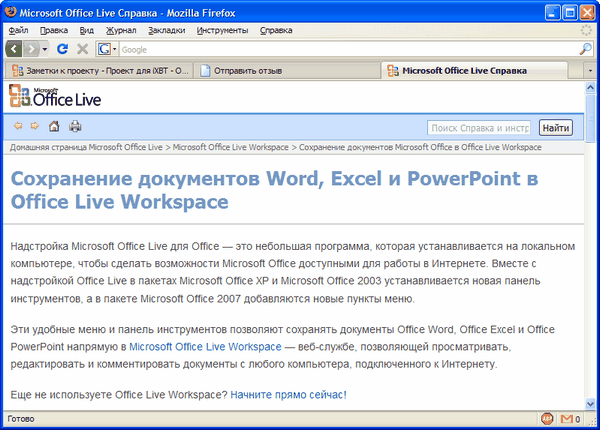
Task: Select the Microsoft Office Live Справка tab
Action: click(x=474, y=70)
